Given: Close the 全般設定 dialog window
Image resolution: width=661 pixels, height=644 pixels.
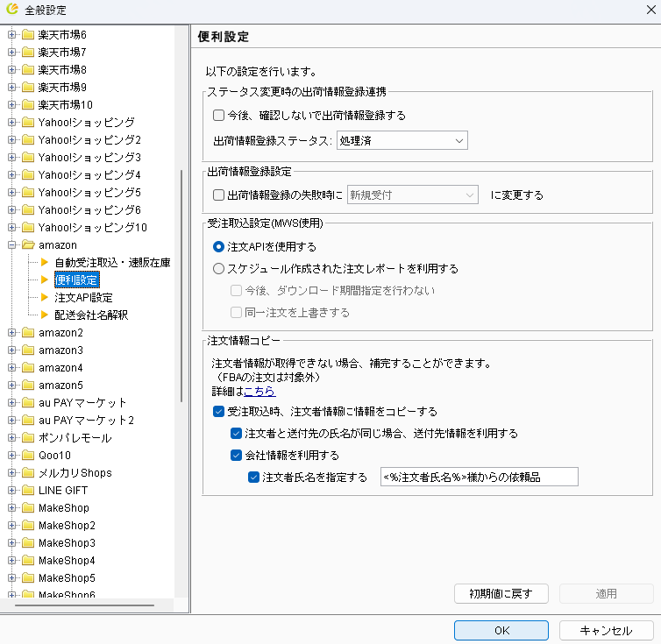Looking at the screenshot, I should pos(650,10).
